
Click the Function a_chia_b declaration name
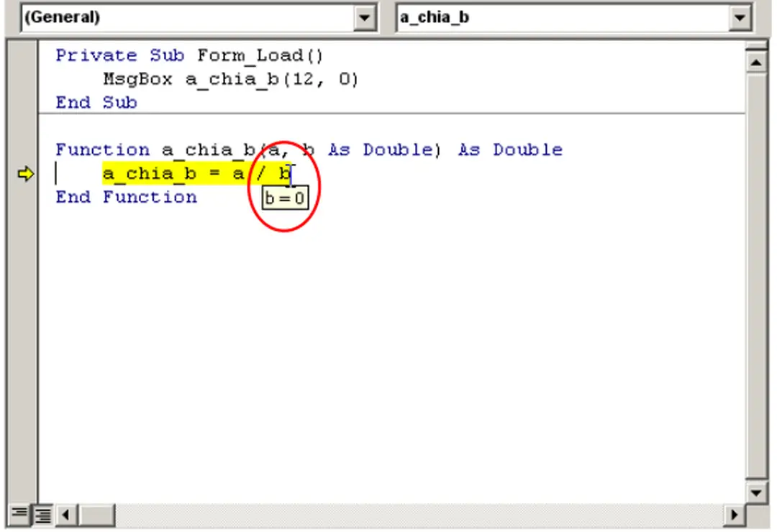coord(208,150)
